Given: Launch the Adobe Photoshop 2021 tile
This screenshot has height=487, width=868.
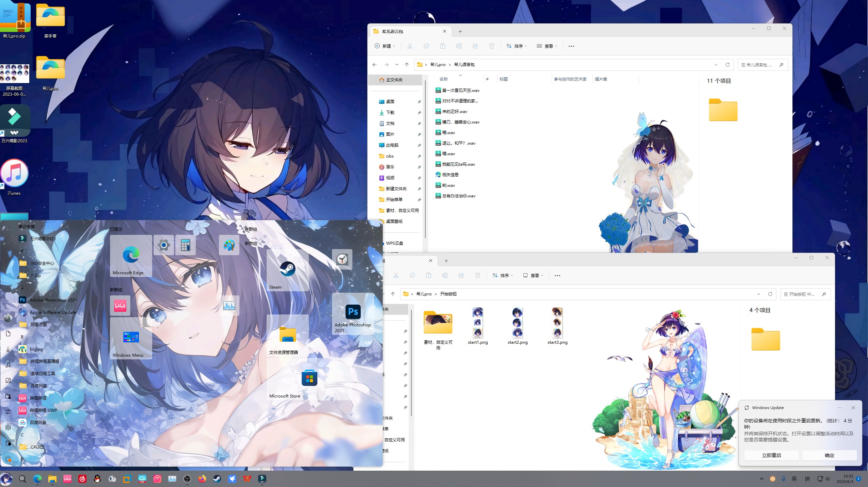Looking at the screenshot, I should pyautogui.click(x=353, y=313).
